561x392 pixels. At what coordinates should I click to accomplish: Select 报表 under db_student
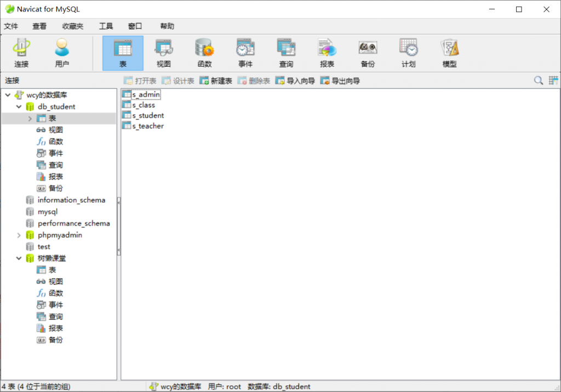click(x=50, y=177)
